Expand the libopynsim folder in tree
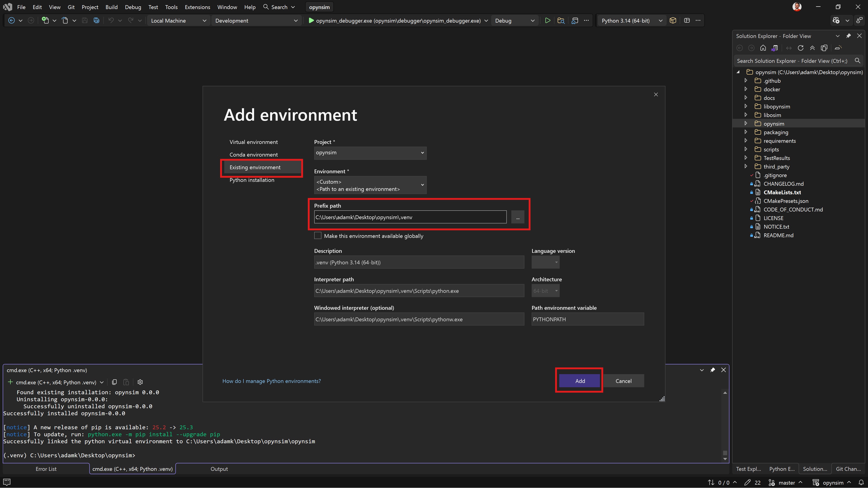 746,106
